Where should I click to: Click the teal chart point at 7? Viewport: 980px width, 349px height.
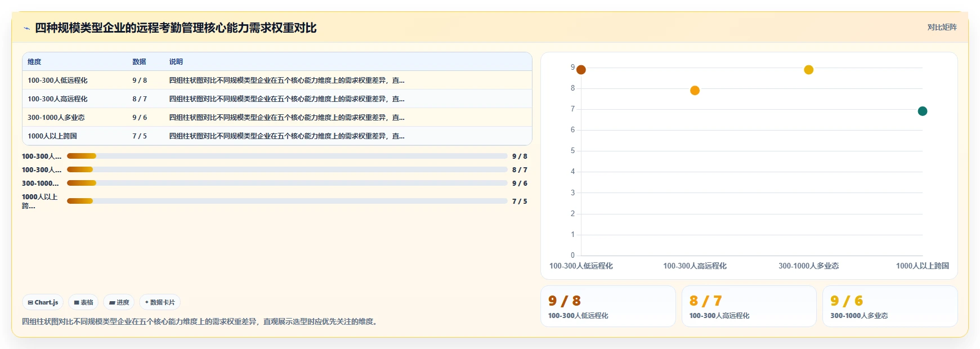point(922,111)
